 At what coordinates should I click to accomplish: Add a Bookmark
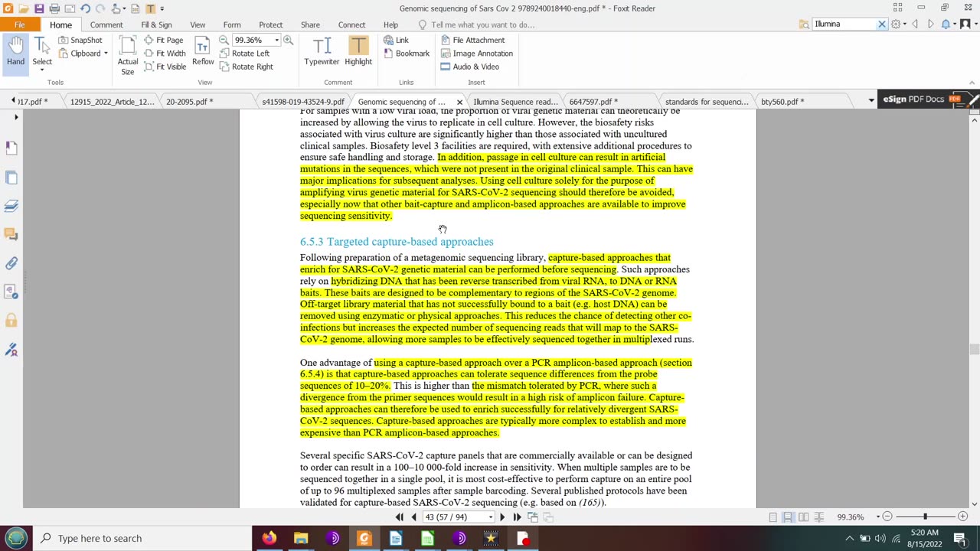[406, 53]
